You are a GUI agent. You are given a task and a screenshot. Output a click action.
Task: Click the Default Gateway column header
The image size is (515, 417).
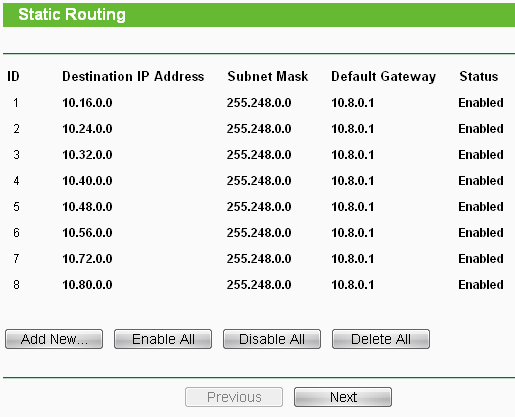(x=383, y=77)
